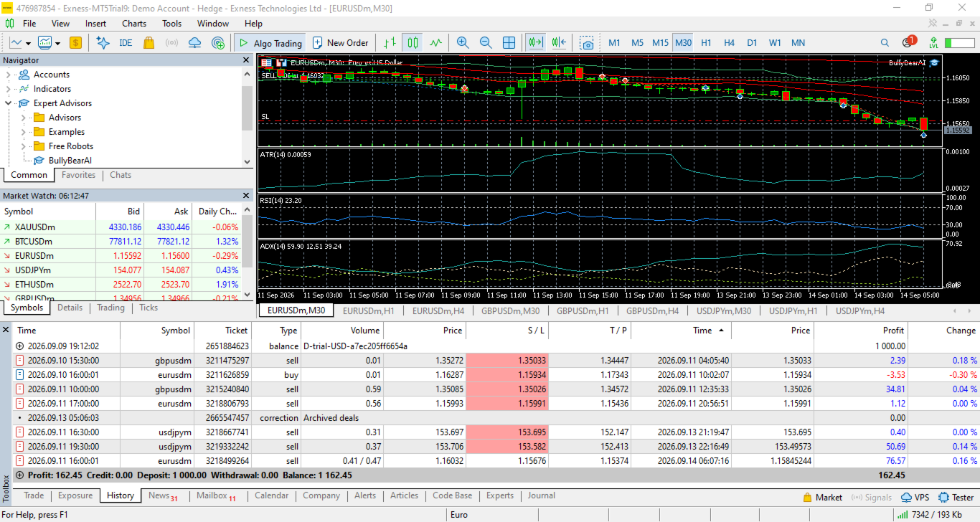Expand the Accounts node in Navigator

click(9, 75)
